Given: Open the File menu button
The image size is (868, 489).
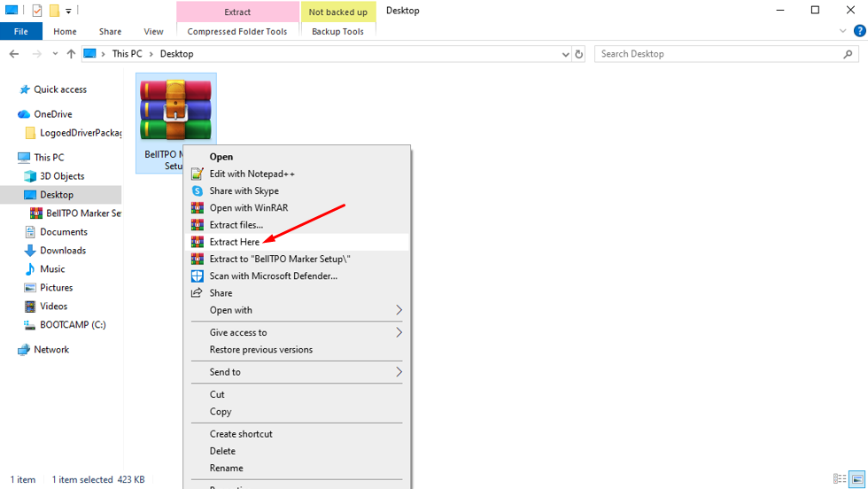Looking at the screenshot, I should [21, 32].
